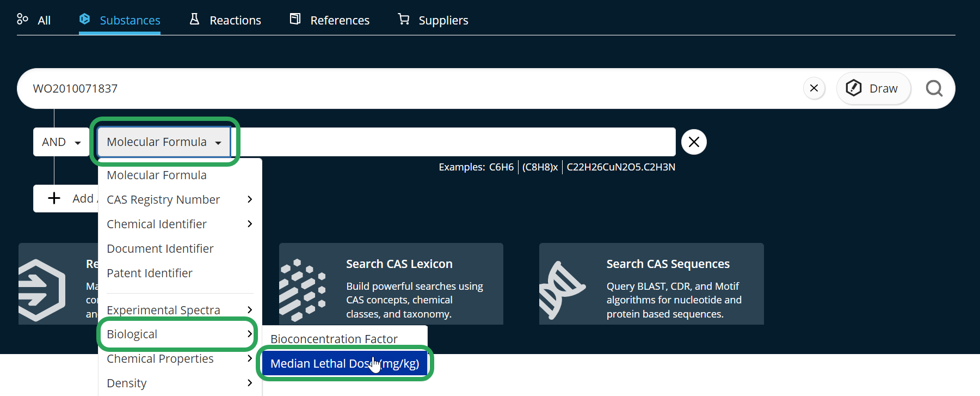
Task: Open the Molecular Formula field dropdown
Action: pos(164,142)
